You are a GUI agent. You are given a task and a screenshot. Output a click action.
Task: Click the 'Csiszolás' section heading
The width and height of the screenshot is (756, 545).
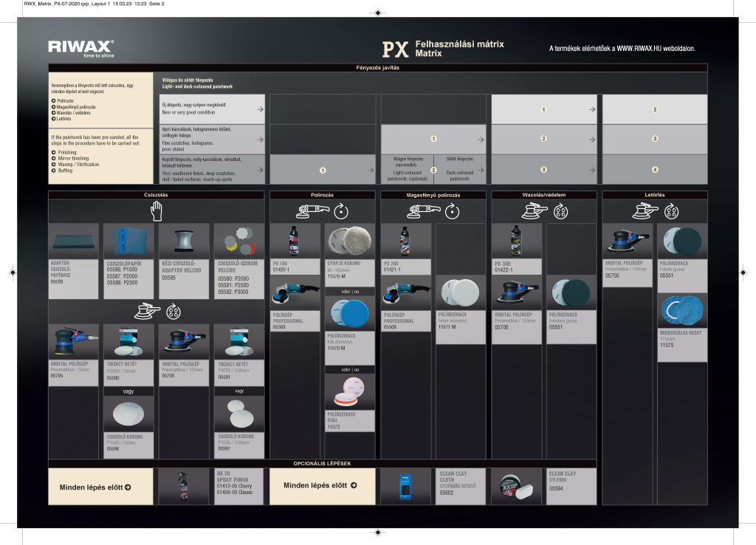(157, 195)
